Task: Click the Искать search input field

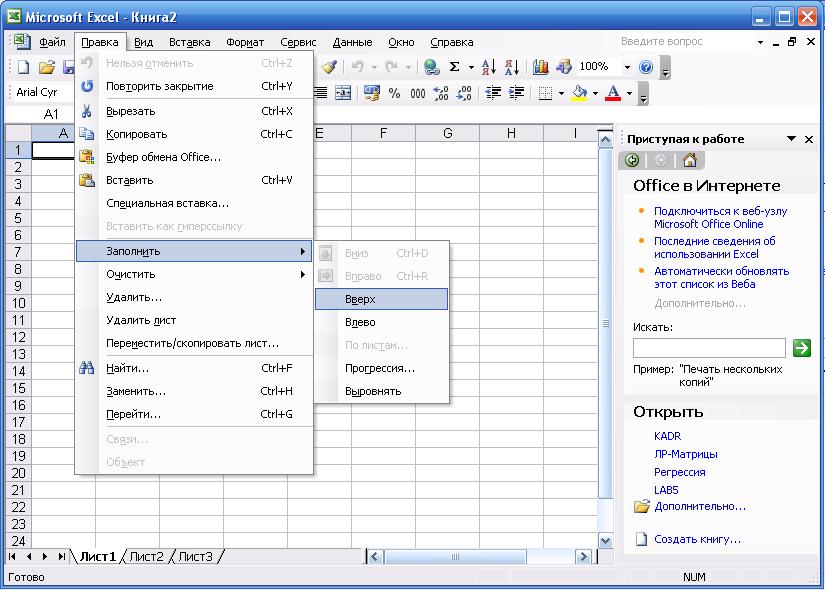Action: [709, 348]
